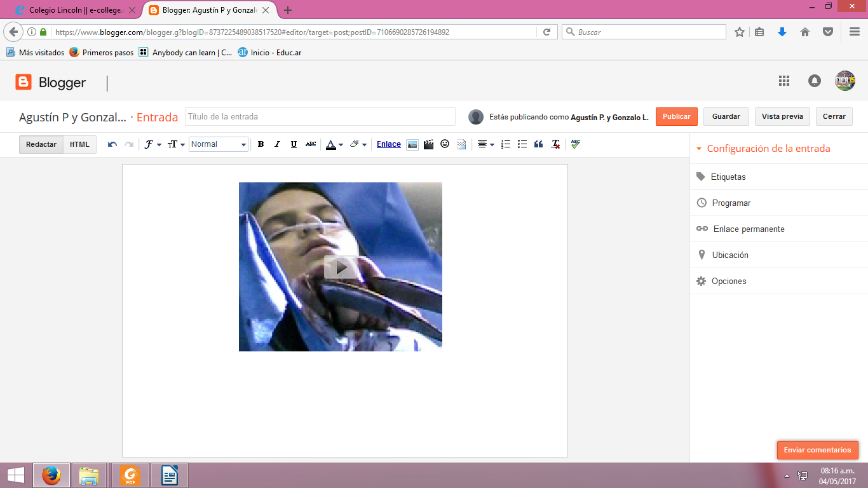Open the Inicio - Educ.ar bookmark
The height and width of the screenshot is (488, 868).
[x=269, y=53]
